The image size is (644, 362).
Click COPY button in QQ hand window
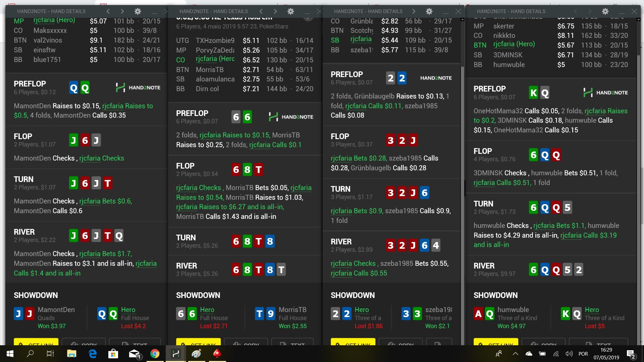point(84,342)
